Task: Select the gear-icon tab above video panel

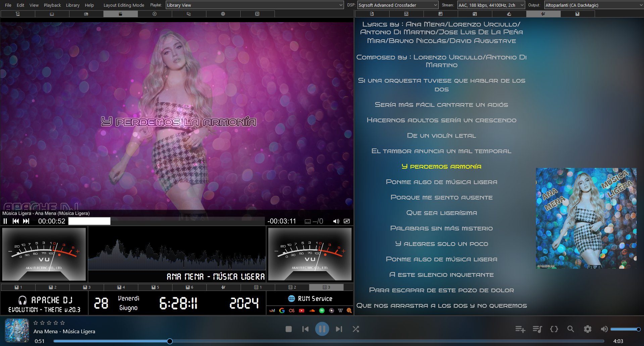Action: coord(223,14)
